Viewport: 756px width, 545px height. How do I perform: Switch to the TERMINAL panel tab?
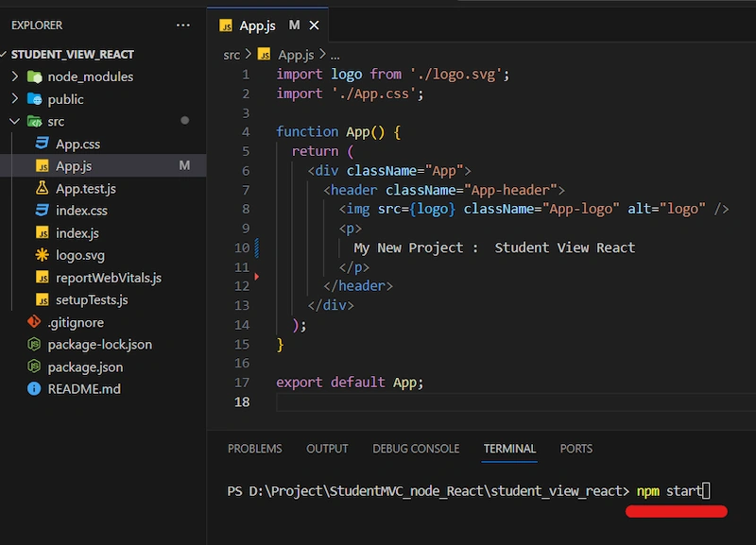coord(509,449)
